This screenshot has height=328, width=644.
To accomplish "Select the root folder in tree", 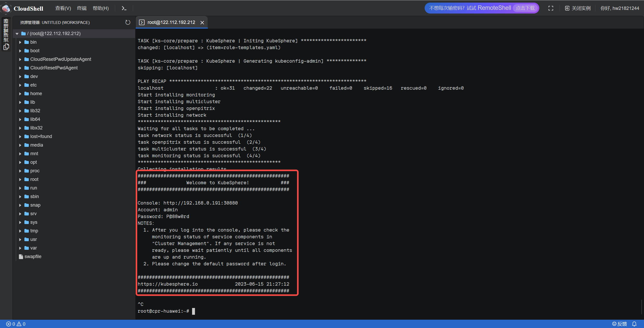I will click(74, 179).
